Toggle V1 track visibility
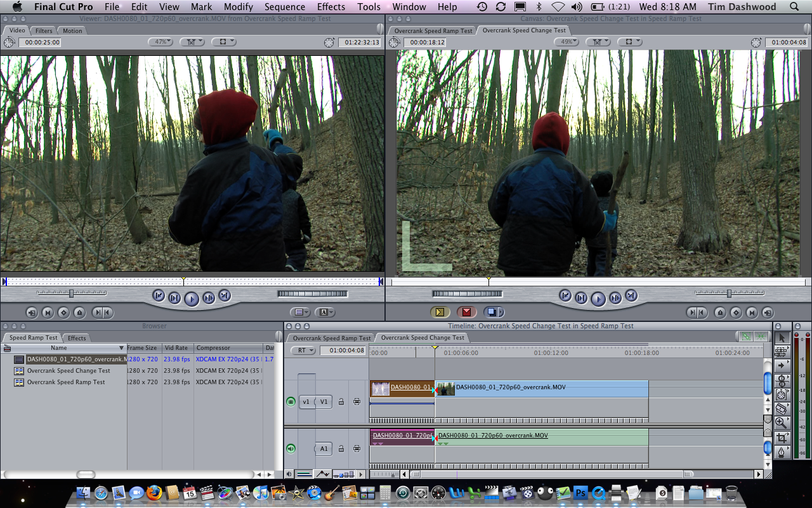This screenshot has width=812, height=508. 291,401
